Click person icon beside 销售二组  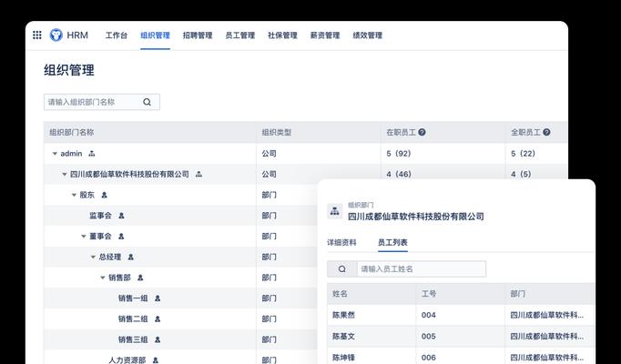(x=158, y=318)
